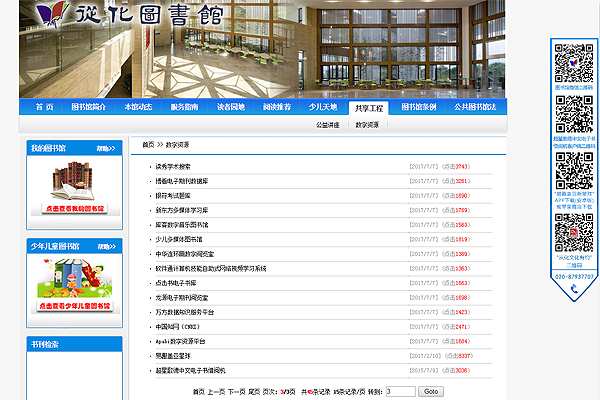
Task: Open the 读秀学术搜索 resource link
Action: coord(180,167)
